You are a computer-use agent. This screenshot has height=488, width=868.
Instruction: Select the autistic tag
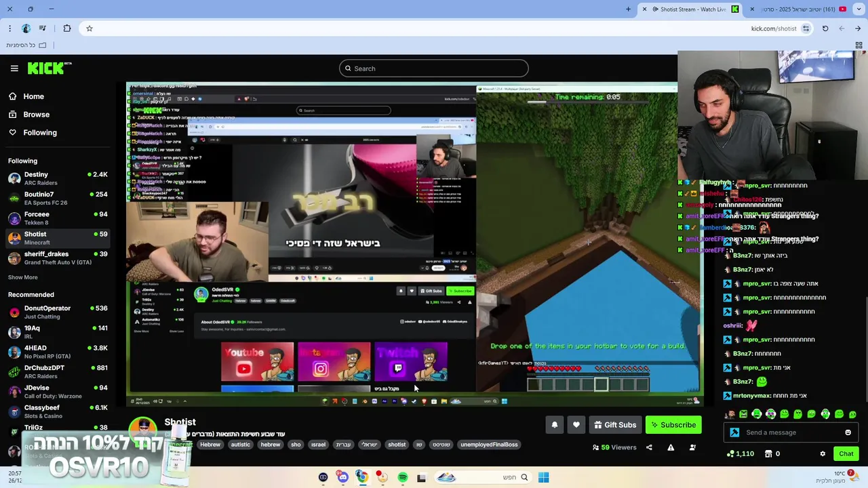[241, 445]
